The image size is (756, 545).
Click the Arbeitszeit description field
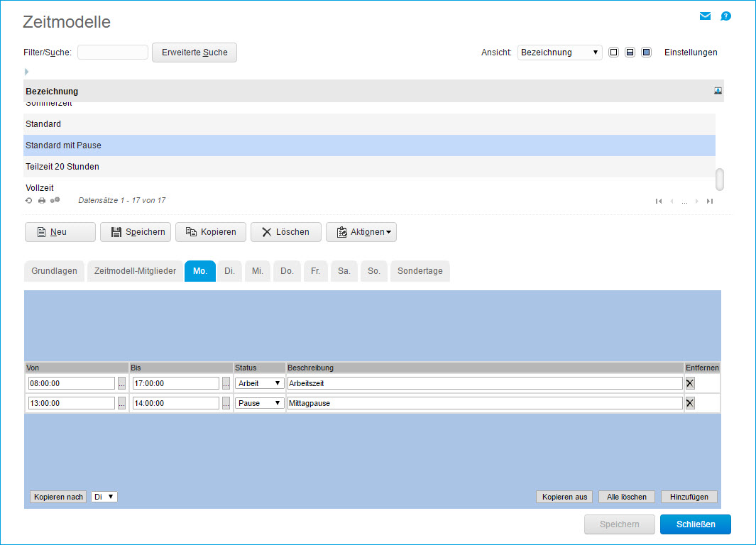pyautogui.click(x=485, y=384)
